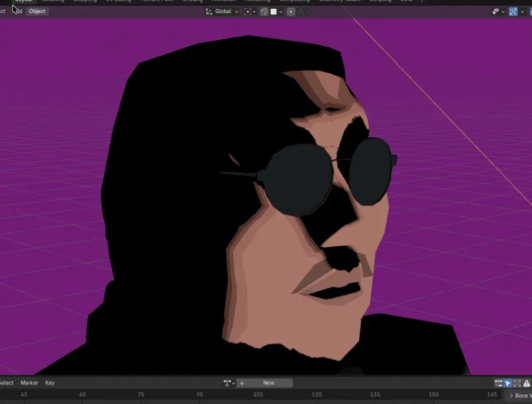Jump to frame 135 on the ruler
Image resolution: width=532 pixels, height=404 pixels.
tap(375, 395)
